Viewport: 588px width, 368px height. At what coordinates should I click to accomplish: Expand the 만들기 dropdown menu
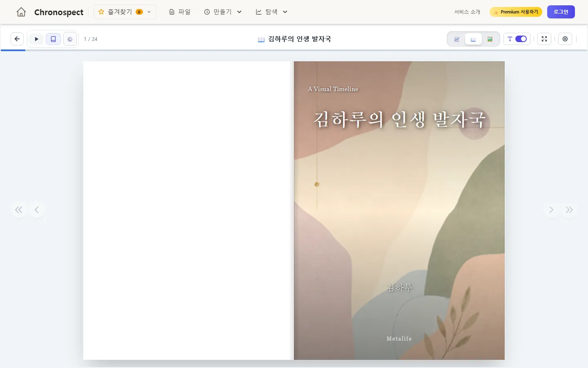pos(223,12)
